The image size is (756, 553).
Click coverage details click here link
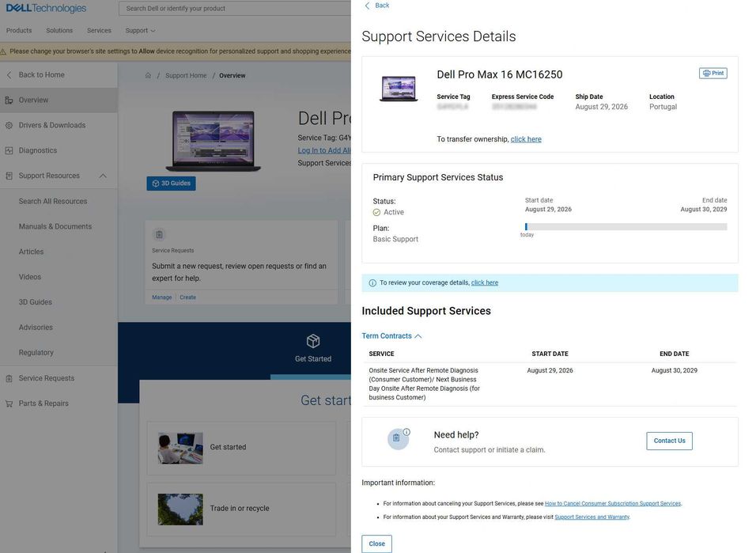pyautogui.click(x=485, y=282)
